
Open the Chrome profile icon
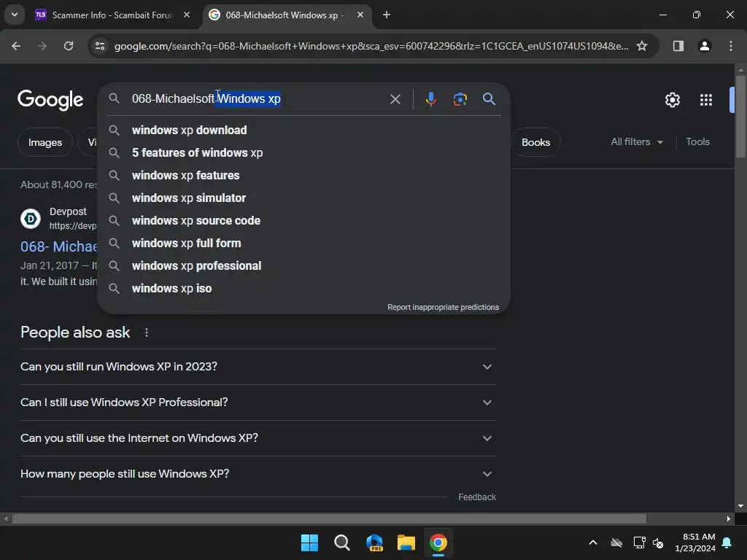tap(704, 46)
